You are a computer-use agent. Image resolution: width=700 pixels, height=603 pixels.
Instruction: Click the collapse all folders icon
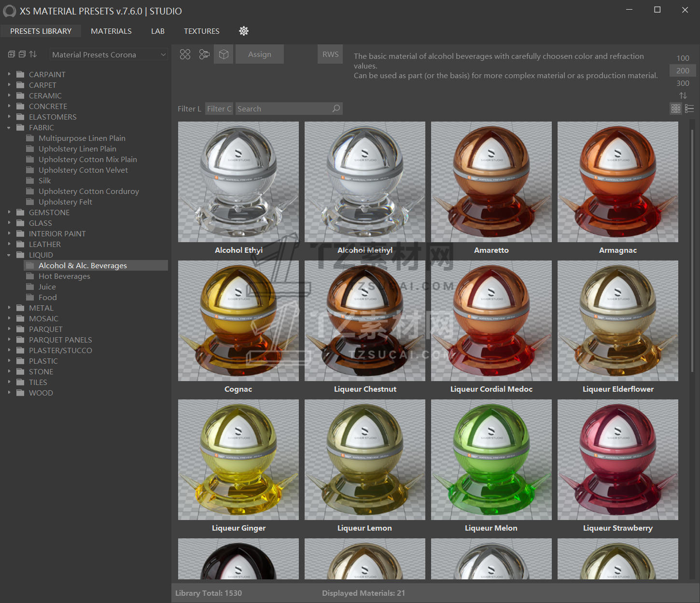tap(22, 55)
